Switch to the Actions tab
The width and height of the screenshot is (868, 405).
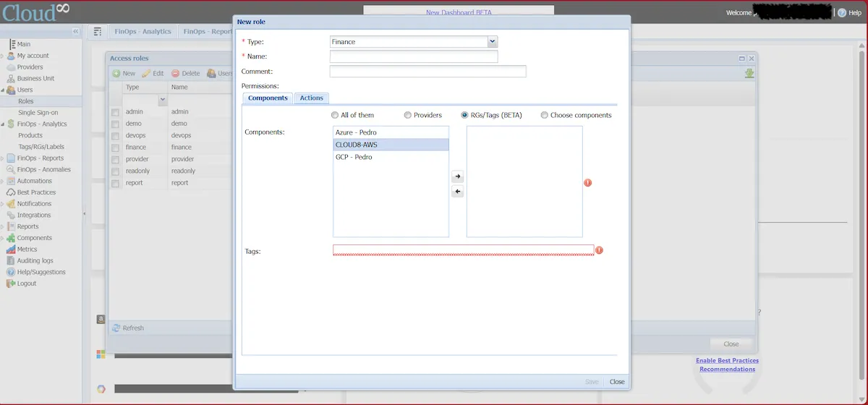pyautogui.click(x=311, y=98)
